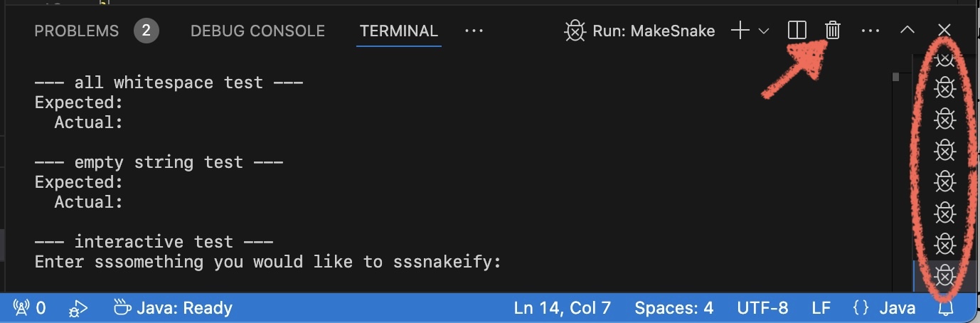Viewport: 980px width, 323px height.
Task: Click the bug icon beside Run: MakeSnake
Action: pos(575,31)
